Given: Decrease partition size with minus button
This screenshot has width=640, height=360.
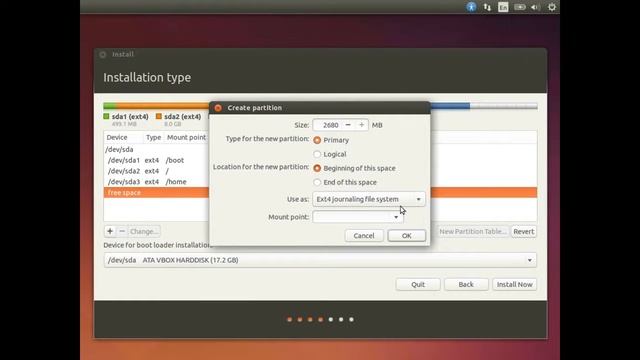Looking at the screenshot, I should tap(348, 125).
